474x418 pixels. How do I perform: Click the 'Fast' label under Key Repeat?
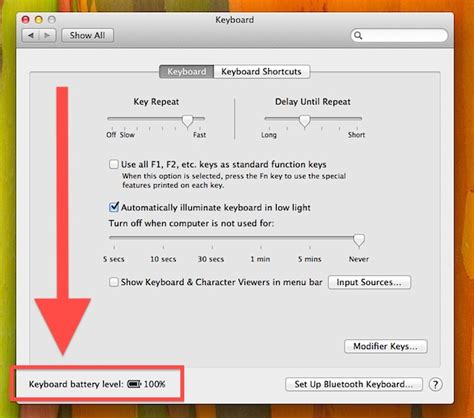click(x=199, y=135)
